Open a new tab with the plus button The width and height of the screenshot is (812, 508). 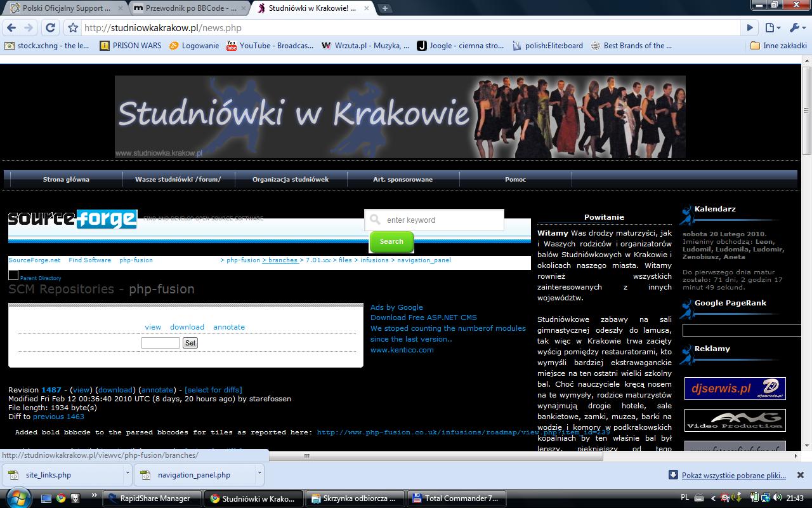point(384,8)
